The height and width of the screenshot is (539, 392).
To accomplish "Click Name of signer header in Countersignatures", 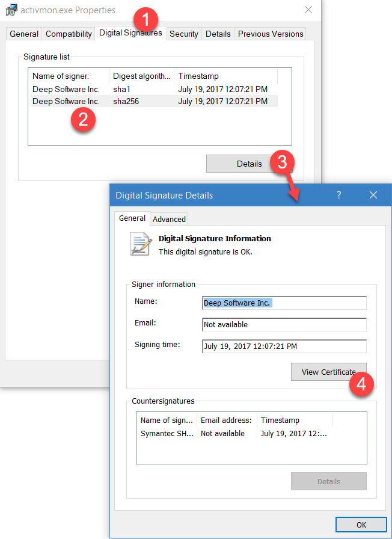I will click(167, 420).
